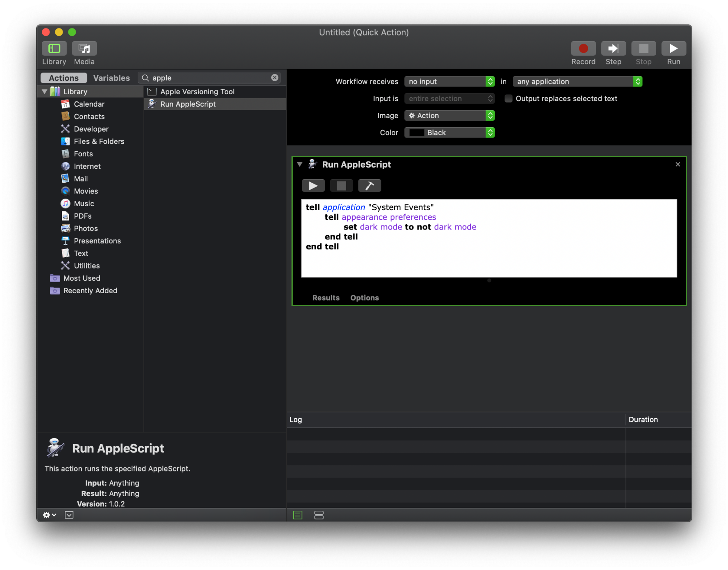Viewport: 728px width, 570px height.
Task: Stop the script in the Run AppleScript action
Action: [x=341, y=186]
